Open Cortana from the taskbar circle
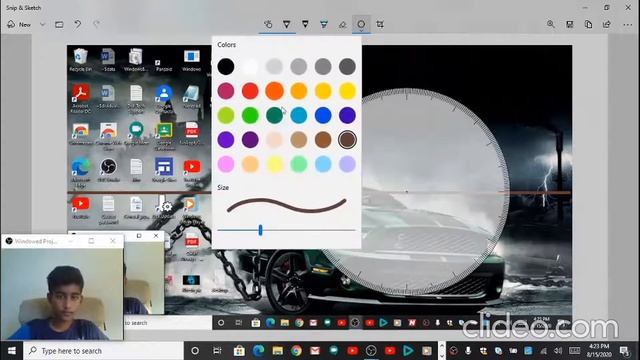This screenshot has width=640, height=360. pyautogui.click(x=195, y=351)
